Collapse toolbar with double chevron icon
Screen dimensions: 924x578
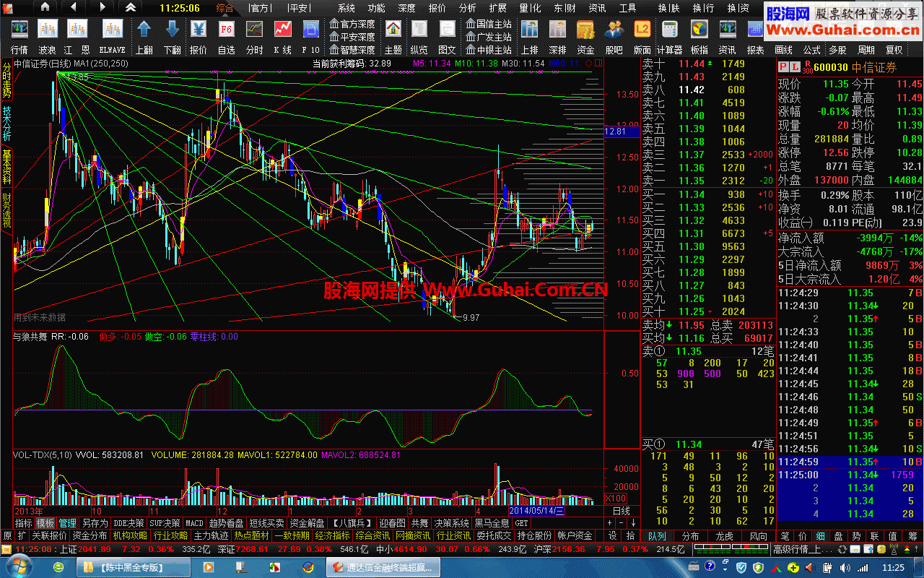pyautogui.click(x=130, y=7)
